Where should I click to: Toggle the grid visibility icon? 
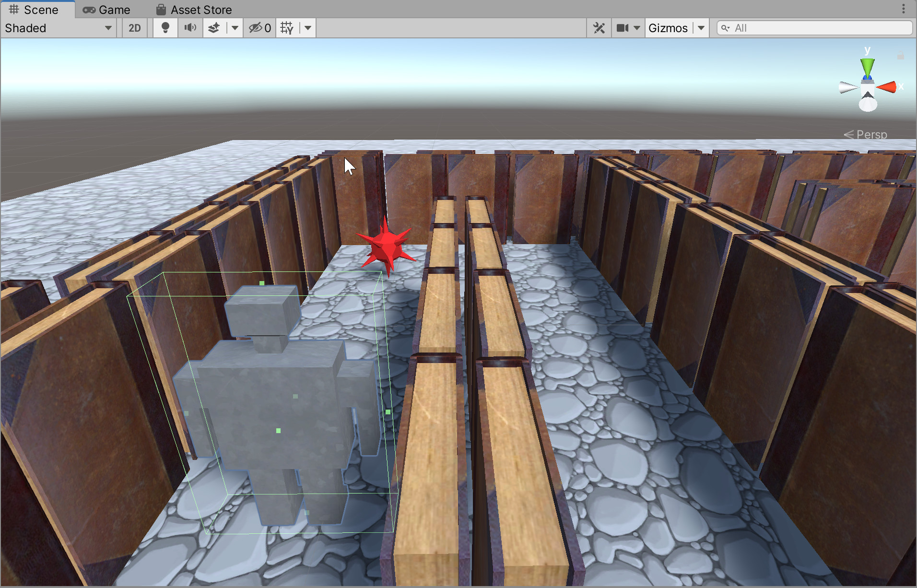287,28
